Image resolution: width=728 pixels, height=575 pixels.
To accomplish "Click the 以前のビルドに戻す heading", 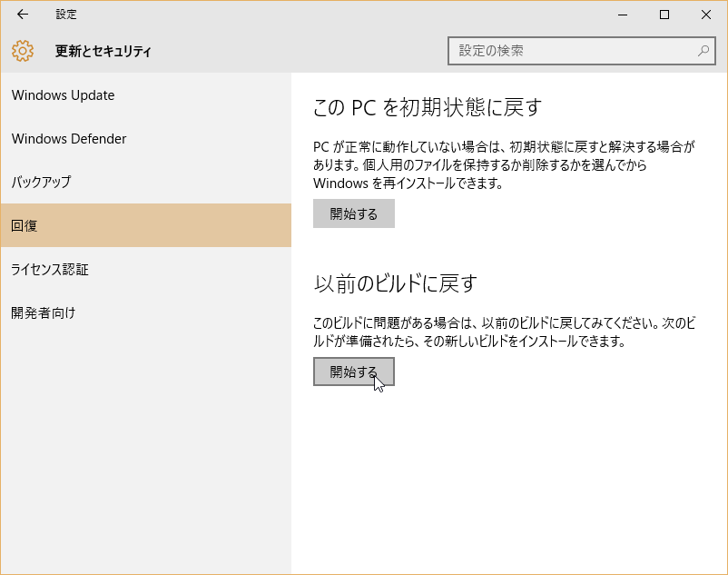I will [395, 283].
